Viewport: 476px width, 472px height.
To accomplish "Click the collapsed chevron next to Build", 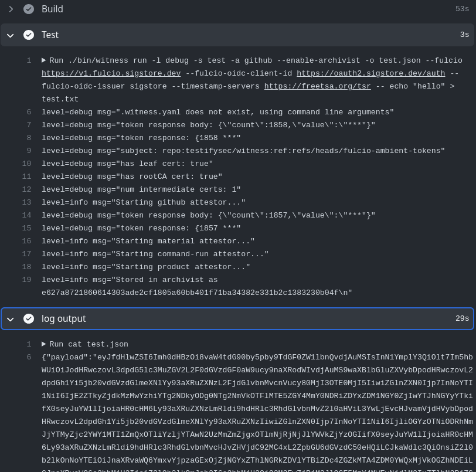I will tap(10, 9).
